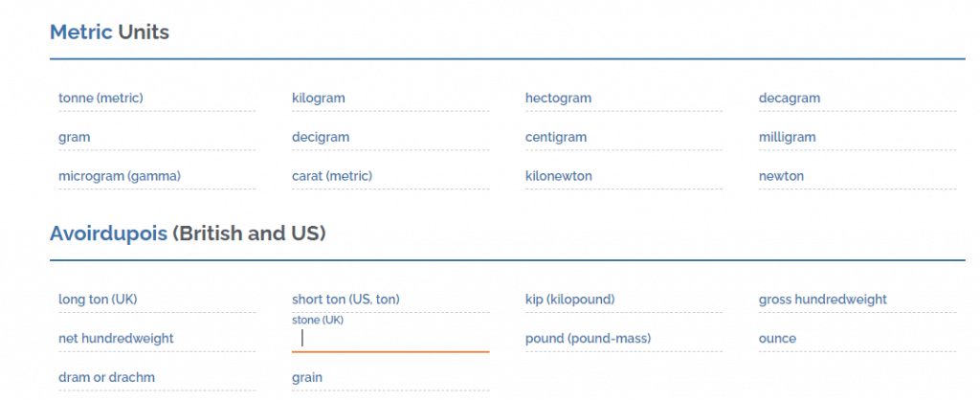Click the microgram (gamma) field

[156, 177]
